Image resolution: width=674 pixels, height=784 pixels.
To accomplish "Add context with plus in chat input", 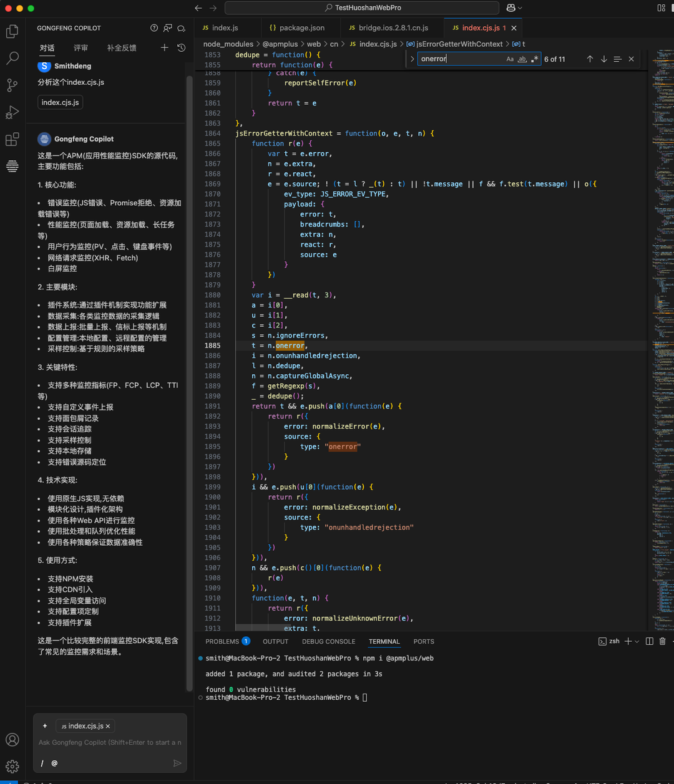I will [45, 726].
